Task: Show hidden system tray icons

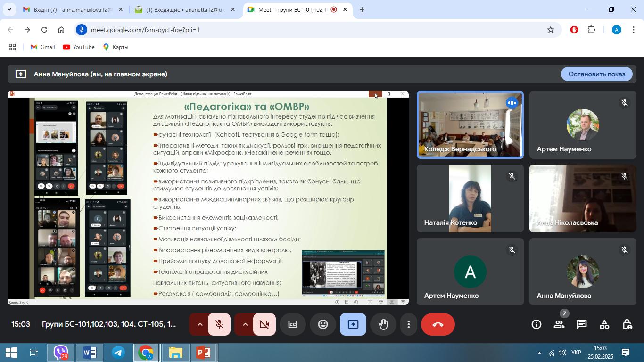Action: click(539, 353)
